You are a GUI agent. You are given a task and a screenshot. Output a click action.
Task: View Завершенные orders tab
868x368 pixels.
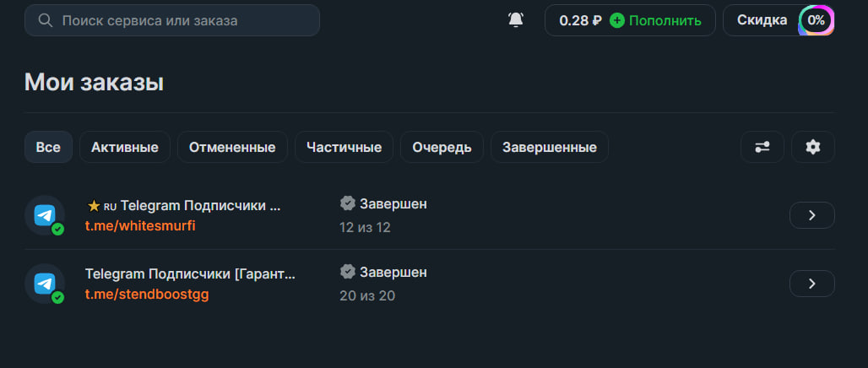[x=549, y=147]
